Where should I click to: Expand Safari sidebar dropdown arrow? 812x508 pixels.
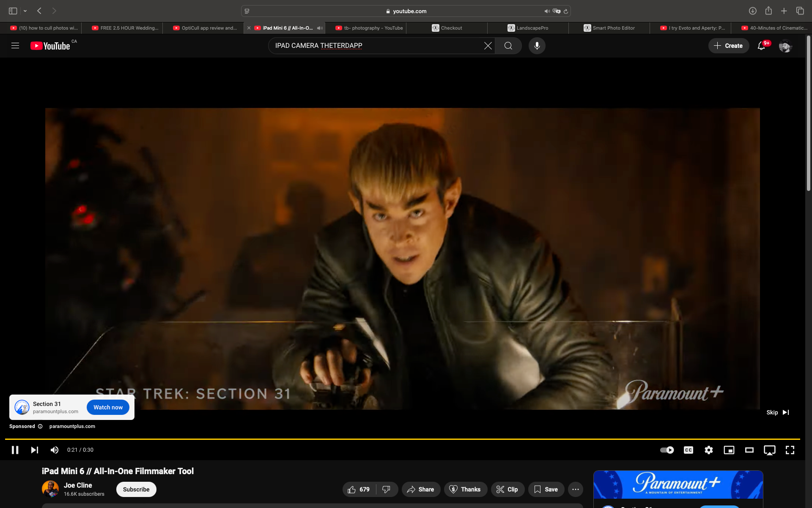(25, 11)
